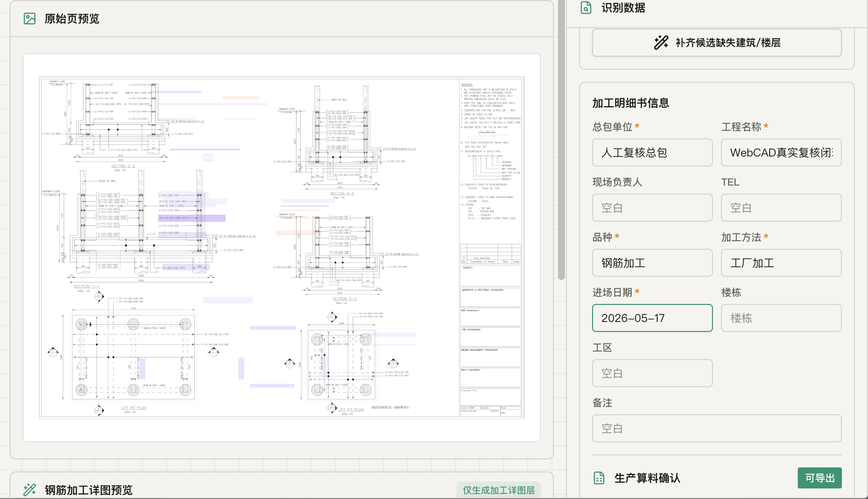Open the CAD drawing page preview thumbnail
Viewport: 868px width, 499px height.
pyautogui.click(x=281, y=248)
